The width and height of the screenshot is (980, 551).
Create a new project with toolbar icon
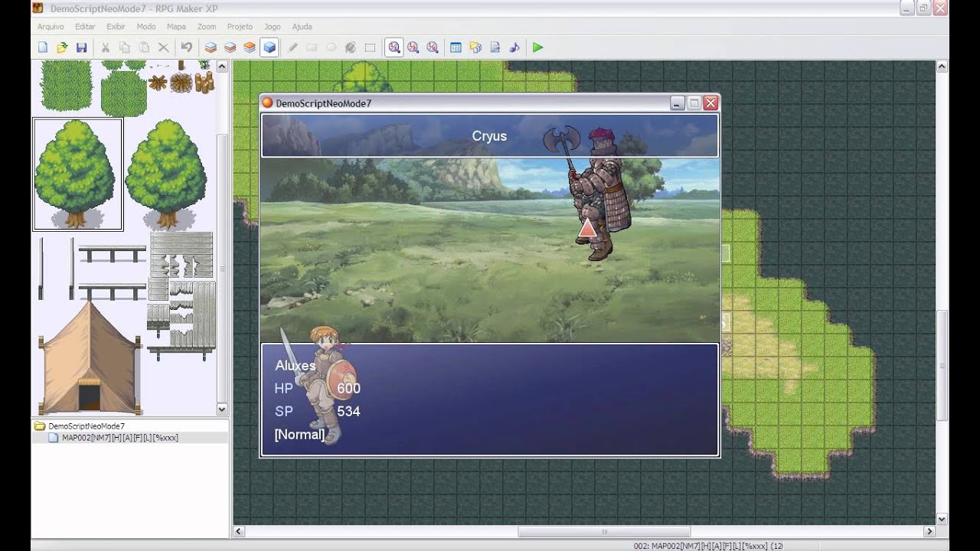click(43, 47)
